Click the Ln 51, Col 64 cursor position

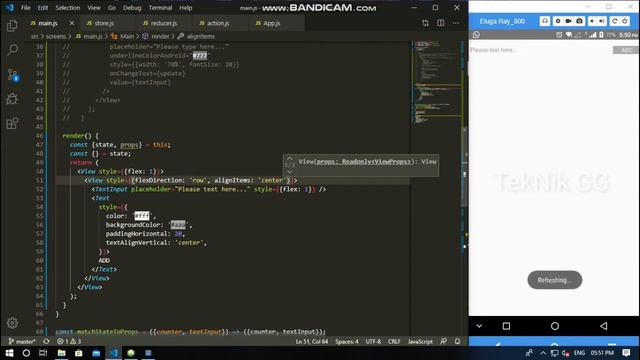[x=311, y=341]
